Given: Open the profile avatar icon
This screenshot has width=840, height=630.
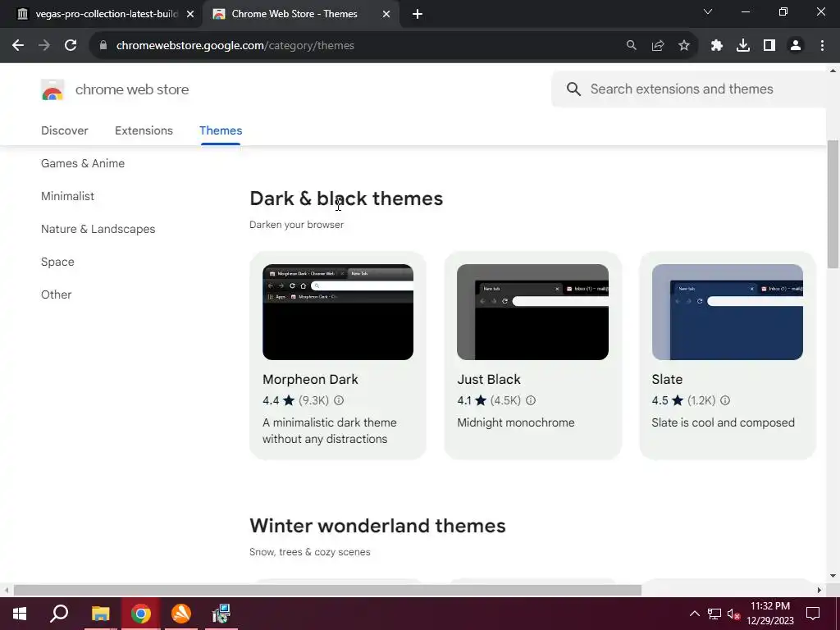Looking at the screenshot, I should (x=796, y=46).
